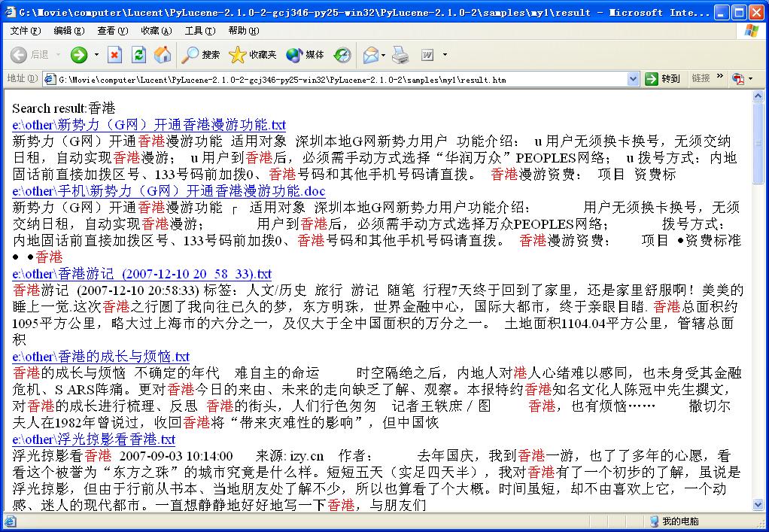Viewport: 769px width, 532px height.
Task: Expand the Mail icon dropdown
Action: (x=383, y=55)
